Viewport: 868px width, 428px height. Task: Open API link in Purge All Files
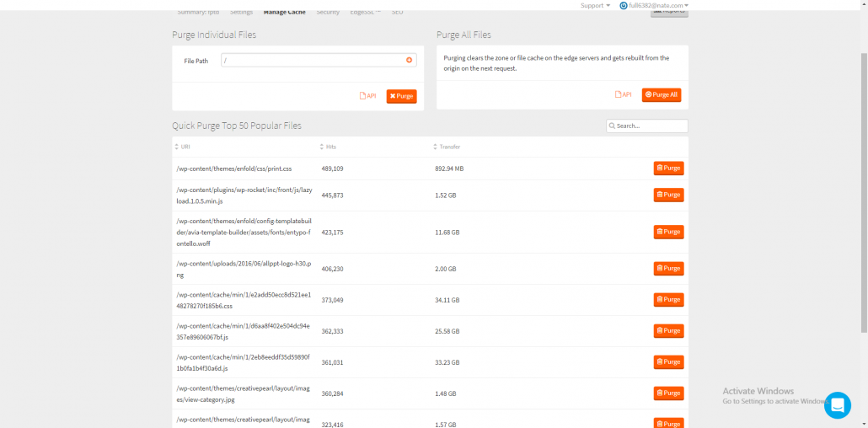pyautogui.click(x=623, y=95)
